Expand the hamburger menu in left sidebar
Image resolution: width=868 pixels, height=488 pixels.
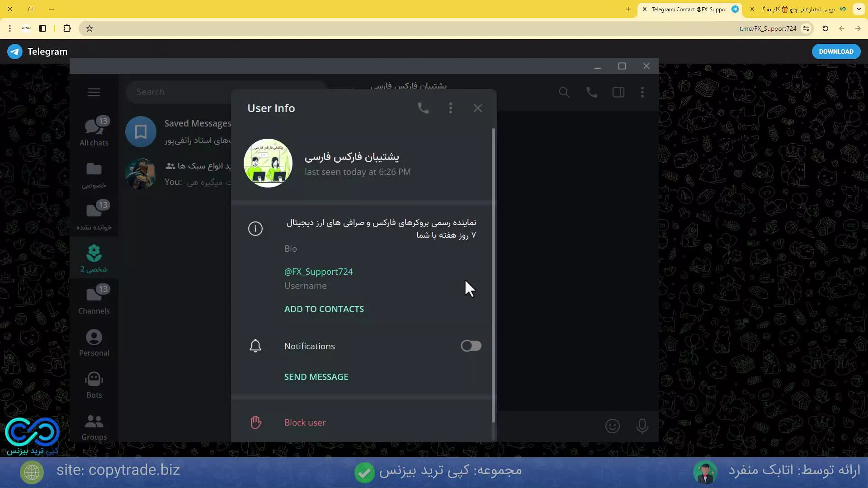94,92
